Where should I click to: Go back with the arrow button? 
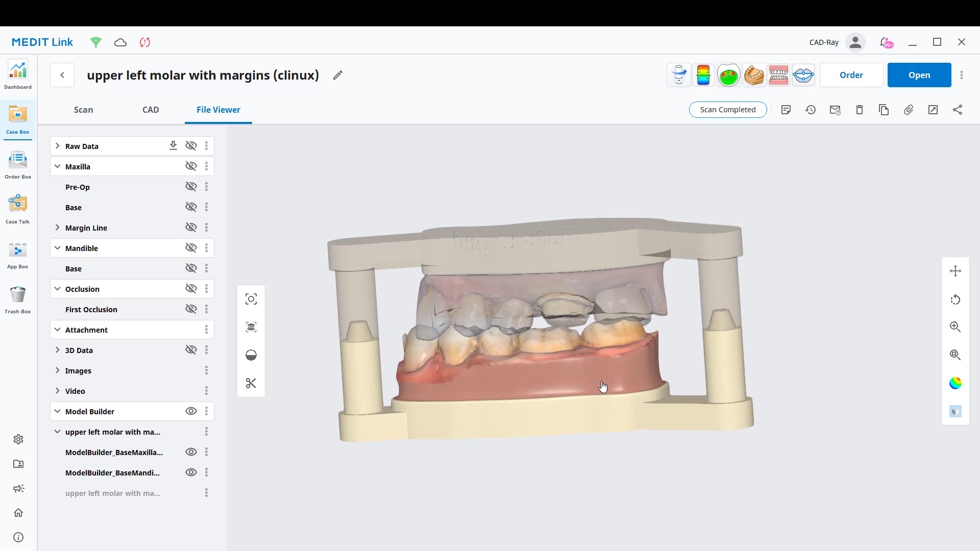62,75
